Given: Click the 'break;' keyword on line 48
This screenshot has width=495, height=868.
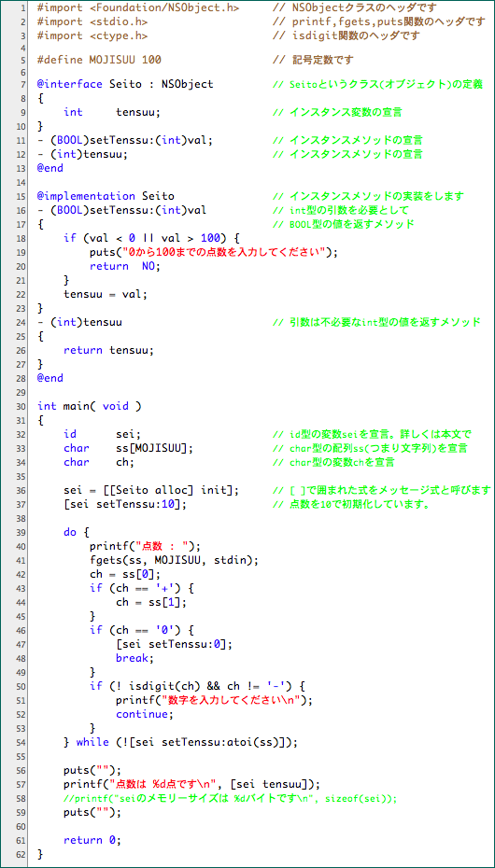Looking at the screenshot, I should coord(134,658).
